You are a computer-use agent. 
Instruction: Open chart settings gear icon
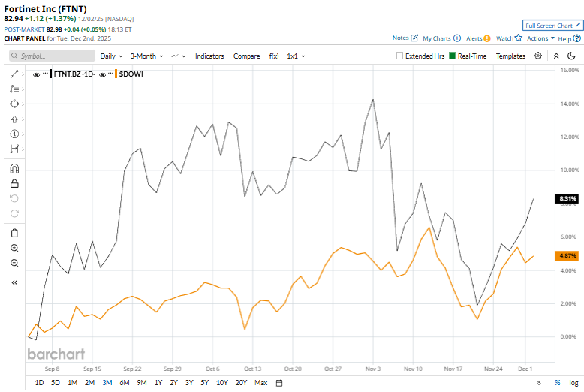click(x=538, y=56)
